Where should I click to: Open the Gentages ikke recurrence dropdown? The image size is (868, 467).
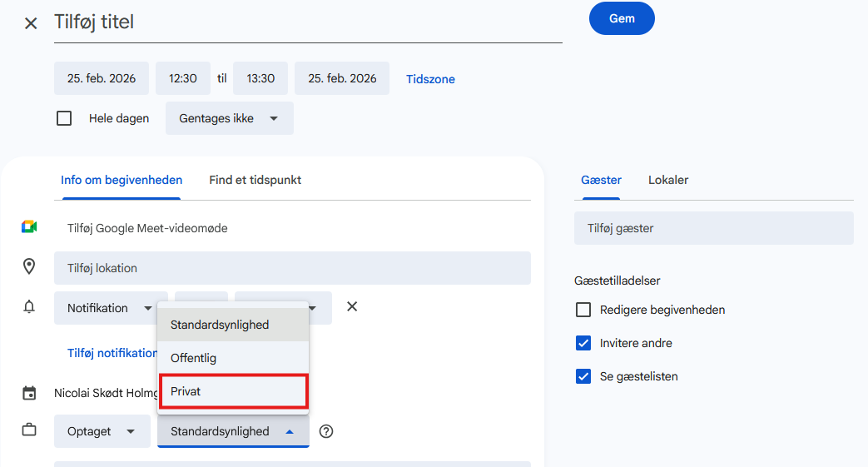coord(229,118)
